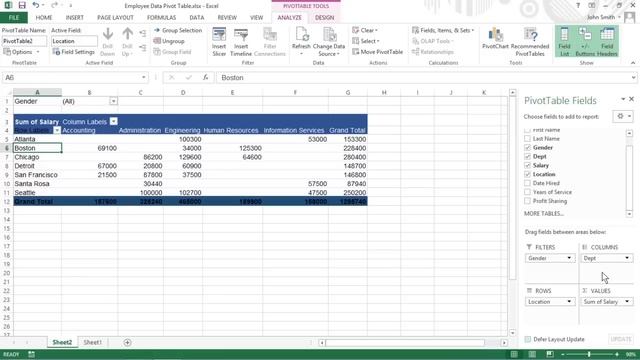Click the macro recording status bar icon

point(31,354)
